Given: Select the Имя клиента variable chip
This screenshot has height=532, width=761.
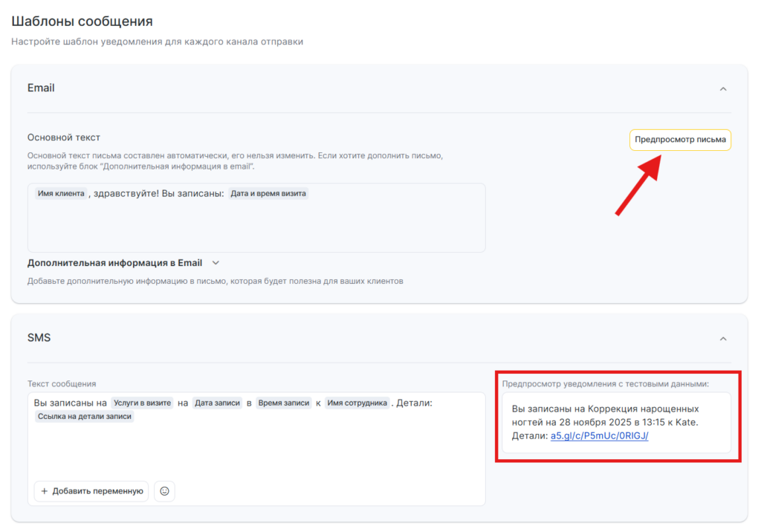Looking at the screenshot, I should coord(61,194).
